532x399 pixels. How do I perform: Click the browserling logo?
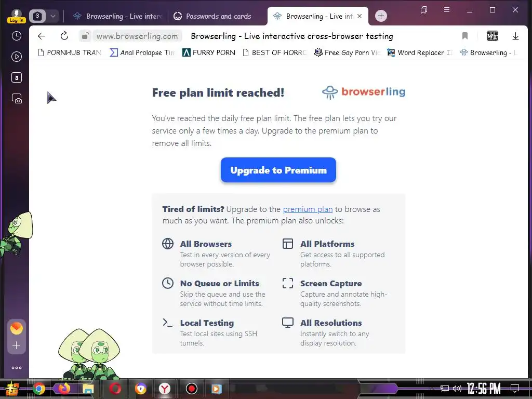pos(364,92)
